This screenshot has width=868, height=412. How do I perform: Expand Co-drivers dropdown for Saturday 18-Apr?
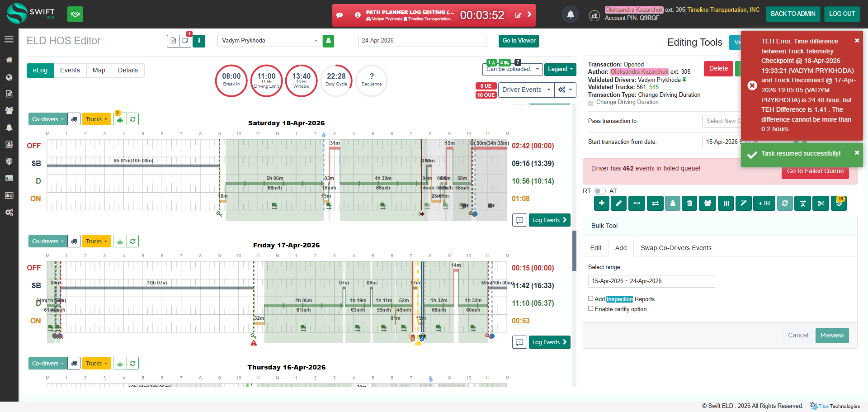coord(47,119)
